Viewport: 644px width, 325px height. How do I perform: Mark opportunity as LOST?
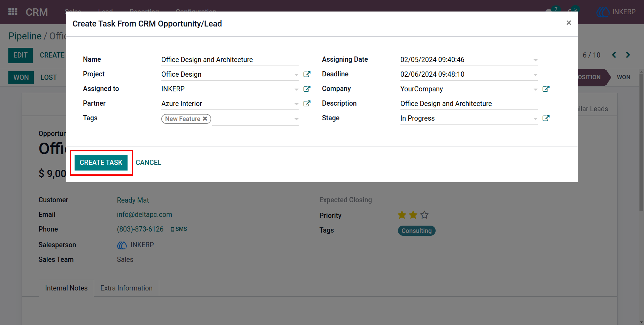[49, 77]
